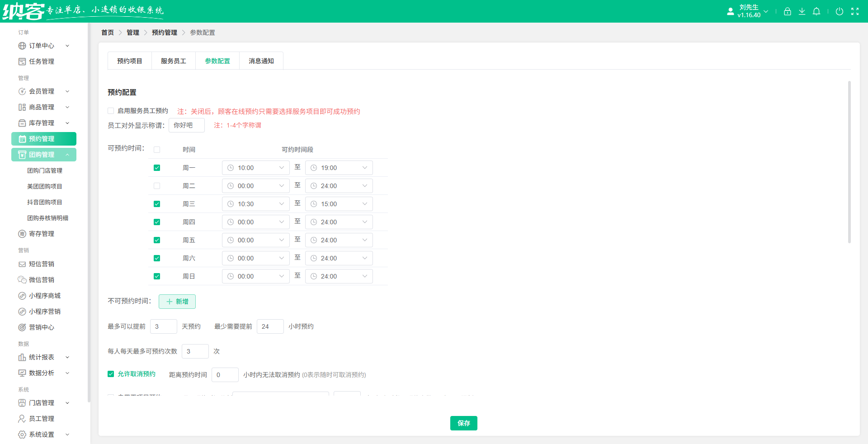The height and width of the screenshot is (444, 868).
Task: Expand the 系统设置 menu chevron
Action: coord(67,435)
